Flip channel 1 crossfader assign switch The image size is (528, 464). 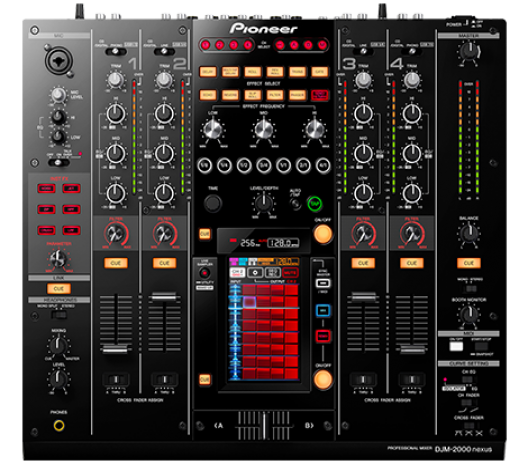[x=116, y=379]
